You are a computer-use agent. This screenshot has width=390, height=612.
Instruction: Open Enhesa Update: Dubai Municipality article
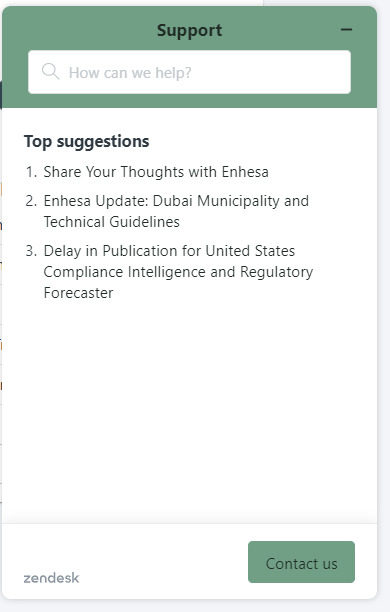coord(176,211)
